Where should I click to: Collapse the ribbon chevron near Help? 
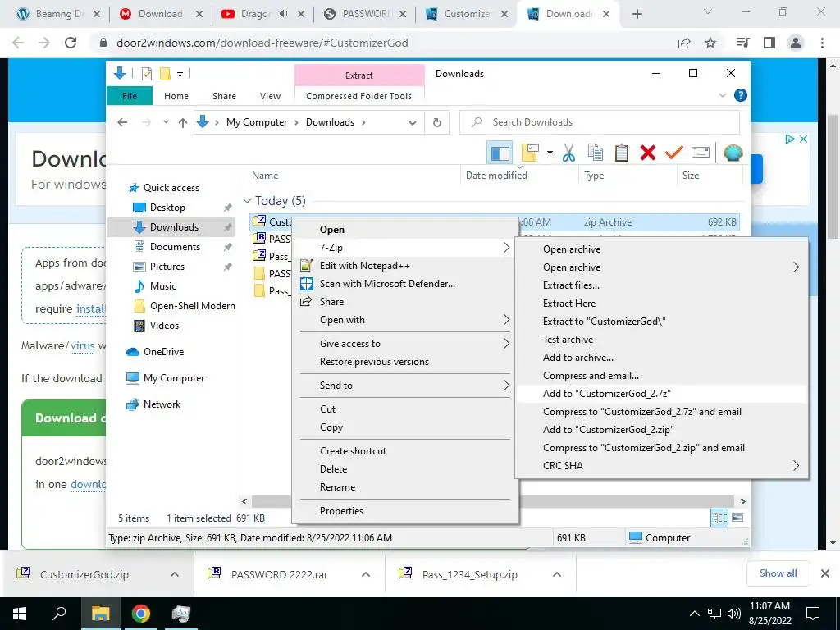click(722, 95)
